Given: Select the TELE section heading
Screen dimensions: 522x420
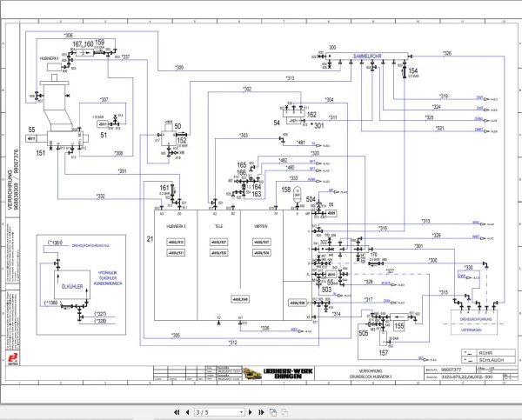Looking at the screenshot, I should (x=218, y=226).
